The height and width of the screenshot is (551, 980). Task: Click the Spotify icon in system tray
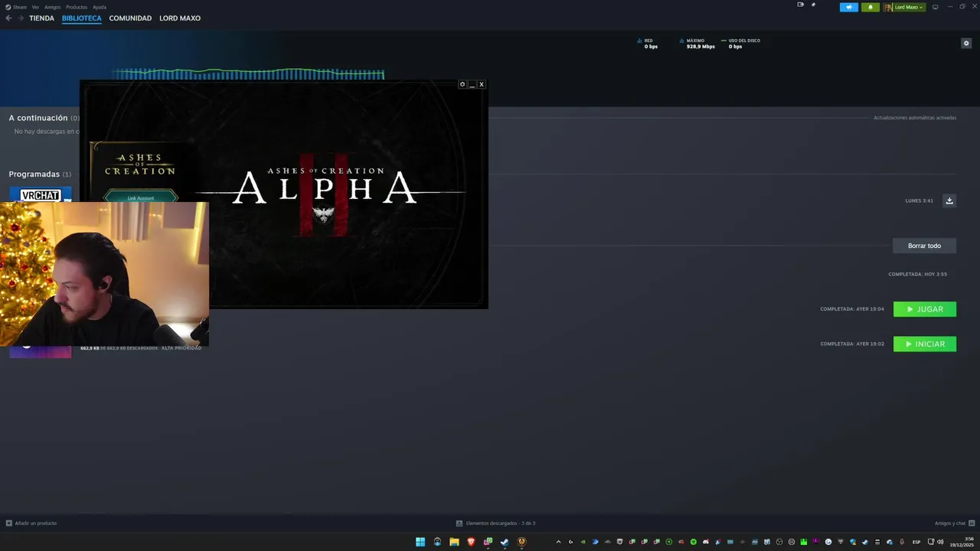pyautogui.click(x=694, y=542)
